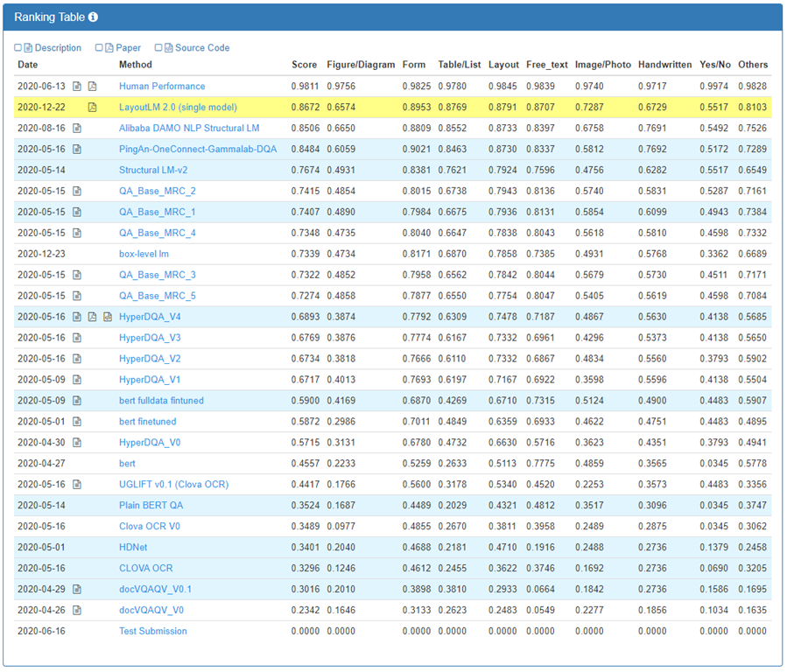
Task: Follow the QA_Base_MRC_2 link
Action: coord(158,192)
